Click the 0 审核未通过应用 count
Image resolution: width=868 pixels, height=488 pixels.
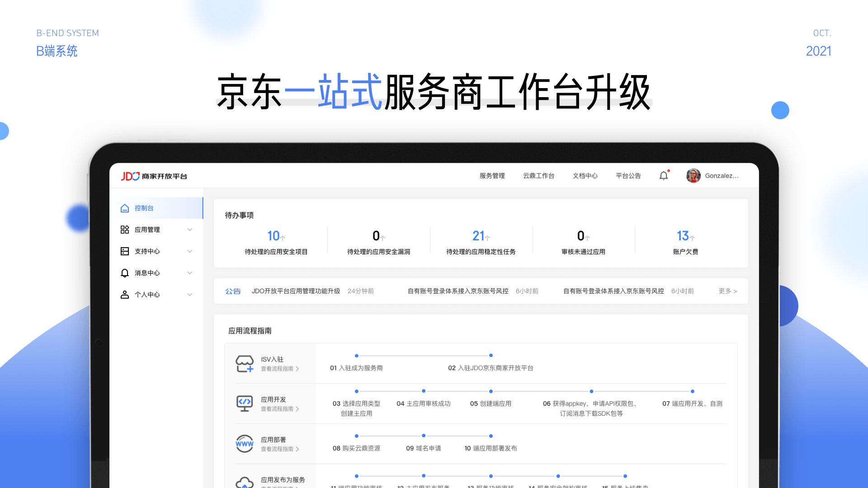(583, 236)
